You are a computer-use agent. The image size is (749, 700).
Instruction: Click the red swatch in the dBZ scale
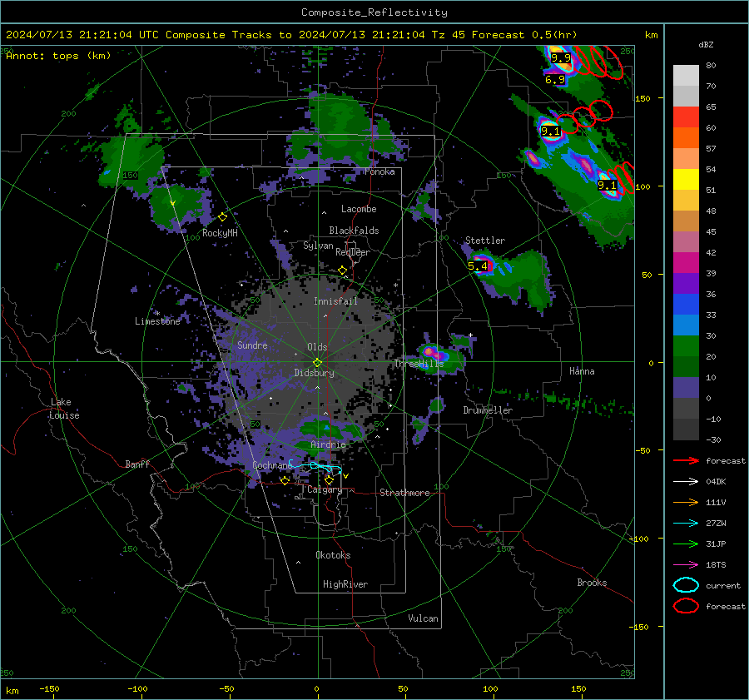point(686,117)
